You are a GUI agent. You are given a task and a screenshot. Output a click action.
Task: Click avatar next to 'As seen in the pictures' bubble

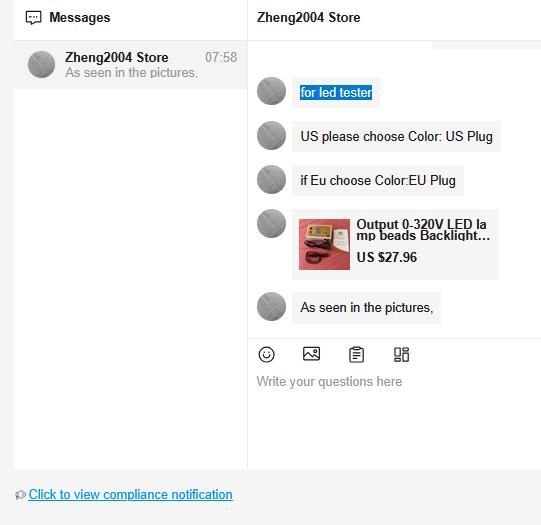coord(272,306)
